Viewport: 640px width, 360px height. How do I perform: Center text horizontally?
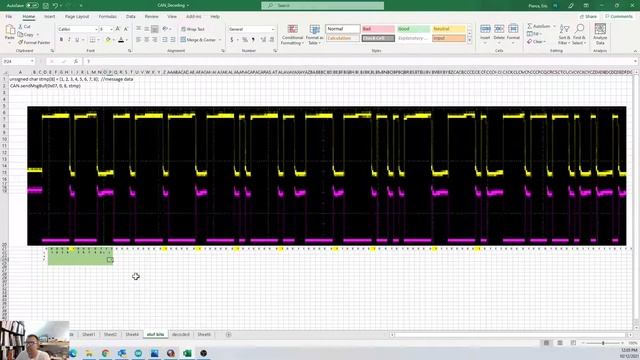pyautogui.click(x=147, y=40)
